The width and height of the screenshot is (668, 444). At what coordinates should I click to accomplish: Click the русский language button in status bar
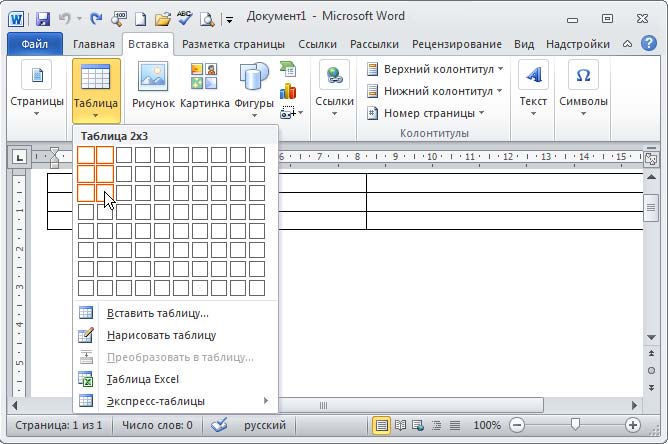coord(265,426)
